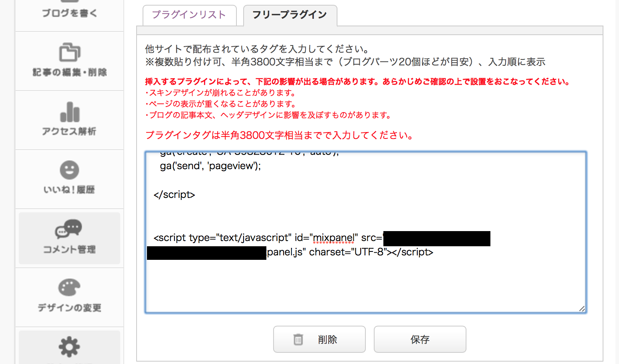This screenshot has height=364, width=619.
Task: Click the ページの表示が重くなることがあります line
Action: coord(221,104)
